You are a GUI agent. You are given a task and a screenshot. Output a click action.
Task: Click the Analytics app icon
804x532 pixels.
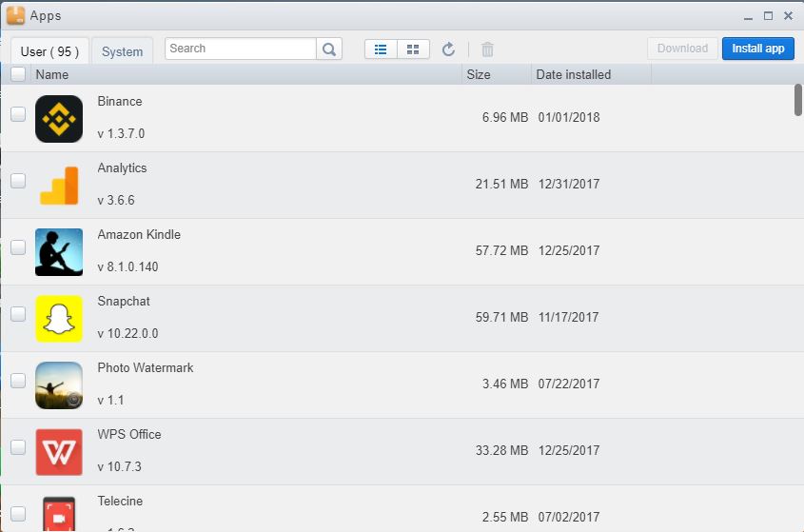[x=59, y=186]
